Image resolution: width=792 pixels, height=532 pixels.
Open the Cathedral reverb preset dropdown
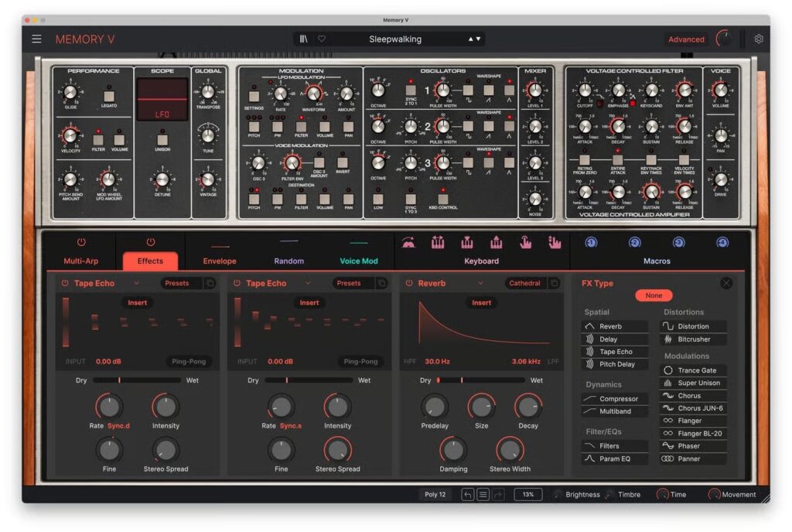(525, 283)
